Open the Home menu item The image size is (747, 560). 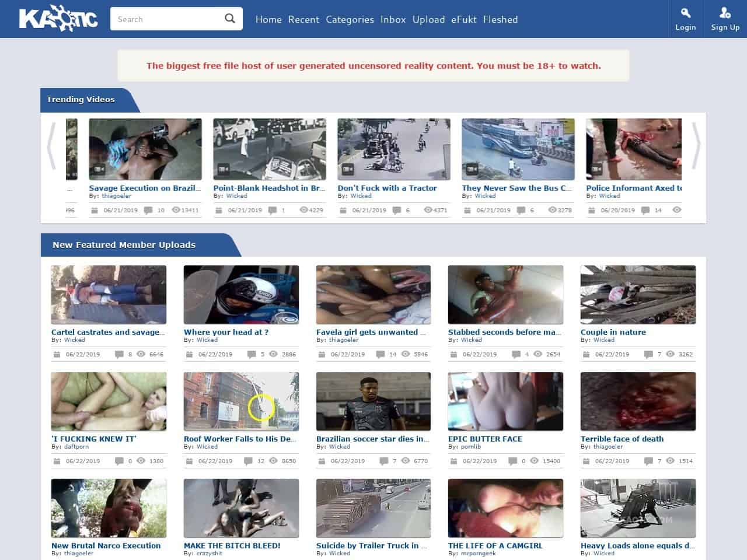coord(268,19)
